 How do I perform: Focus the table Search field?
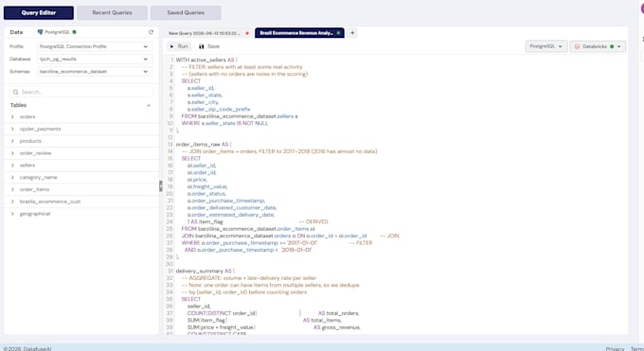click(x=81, y=92)
